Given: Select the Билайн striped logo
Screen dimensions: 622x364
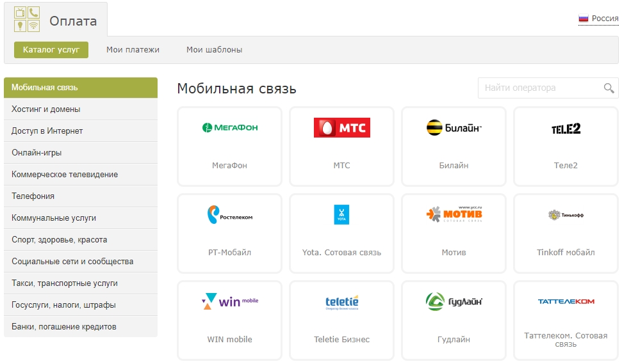Looking at the screenshot, I should (454, 127).
